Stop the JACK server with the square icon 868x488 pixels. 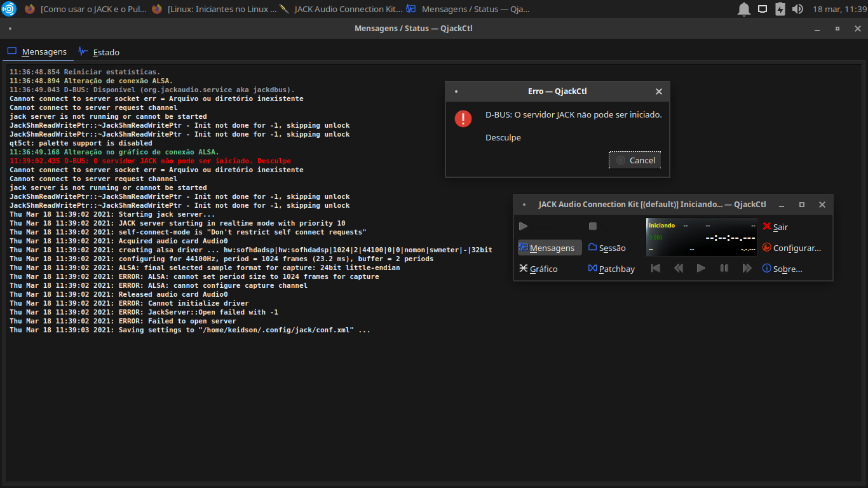coord(593,226)
